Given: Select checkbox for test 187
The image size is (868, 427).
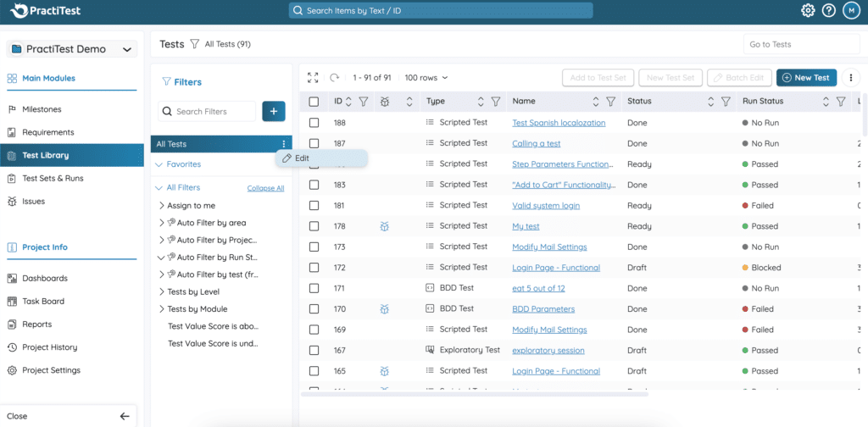Looking at the screenshot, I should click(x=314, y=143).
